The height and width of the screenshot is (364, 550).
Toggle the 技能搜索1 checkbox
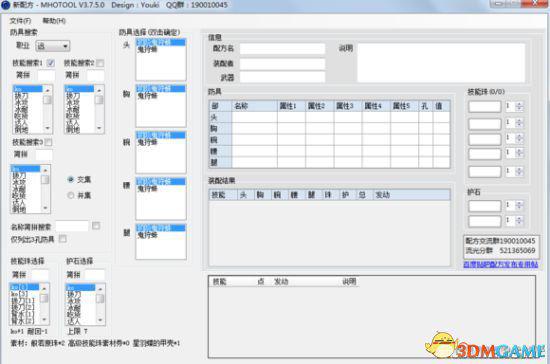[51, 63]
